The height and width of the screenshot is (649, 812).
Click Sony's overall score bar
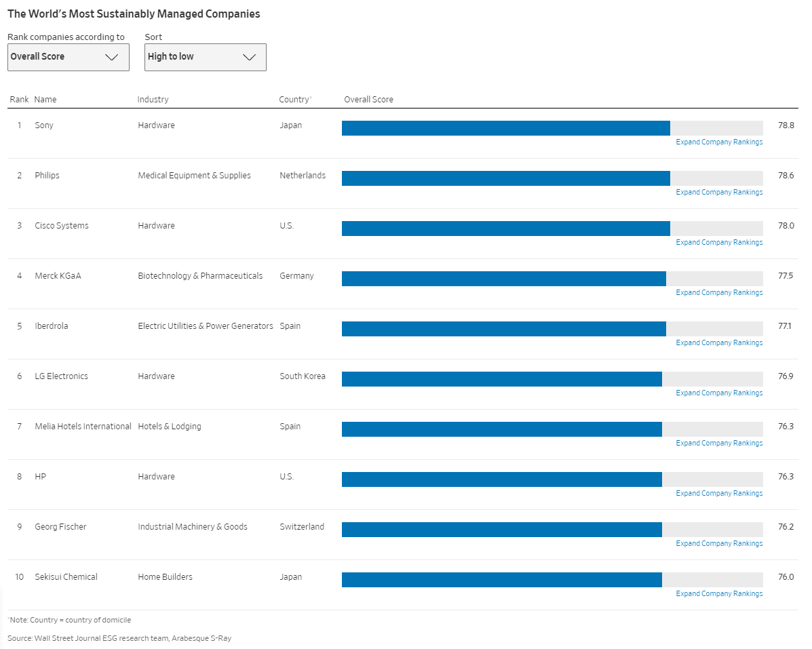click(x=552, y=127)
